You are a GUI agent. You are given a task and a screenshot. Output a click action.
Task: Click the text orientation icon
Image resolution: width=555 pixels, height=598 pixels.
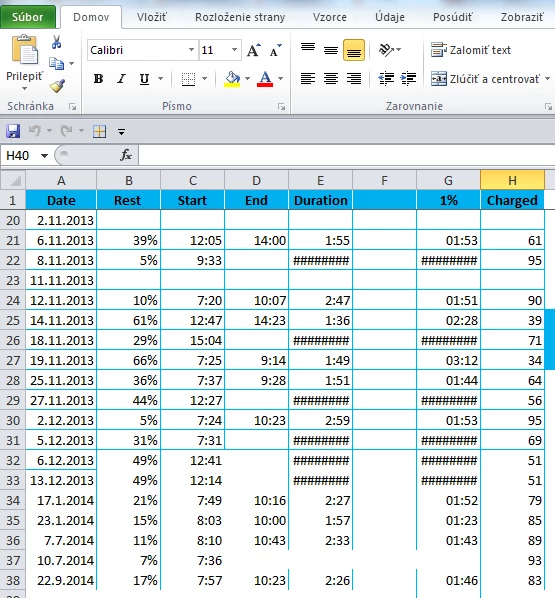click(x=386, y=50)
